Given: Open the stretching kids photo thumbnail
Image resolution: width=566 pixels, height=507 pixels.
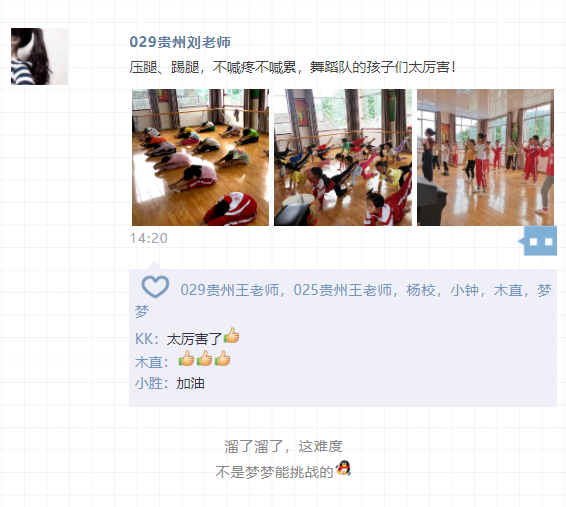Looking at the screenshot, I should 200,157.
